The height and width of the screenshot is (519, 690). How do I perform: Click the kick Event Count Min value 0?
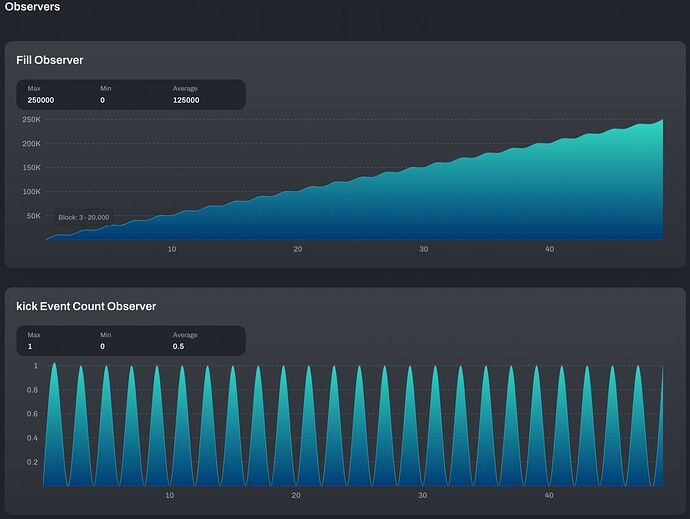103,347
